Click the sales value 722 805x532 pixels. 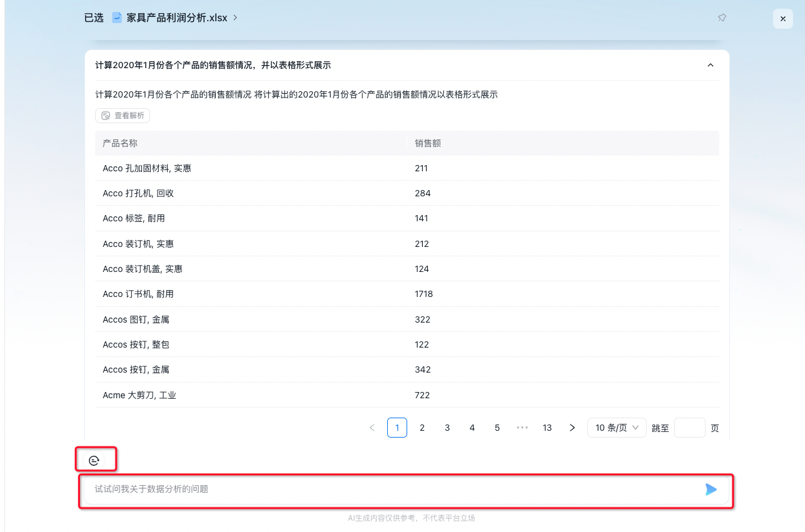[x=422, y=395]
